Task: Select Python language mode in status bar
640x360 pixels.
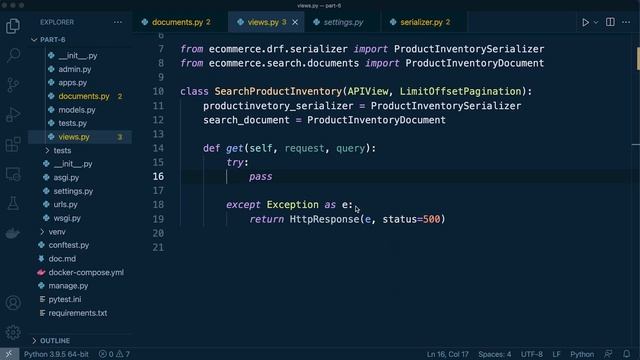Action: tap(582, 354)
